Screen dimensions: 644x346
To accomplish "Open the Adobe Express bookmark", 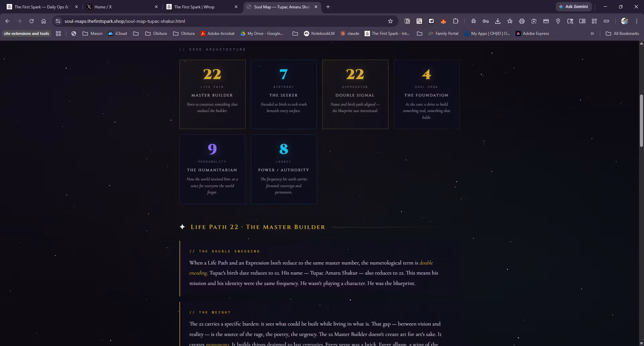I will [x=532, y=34].
